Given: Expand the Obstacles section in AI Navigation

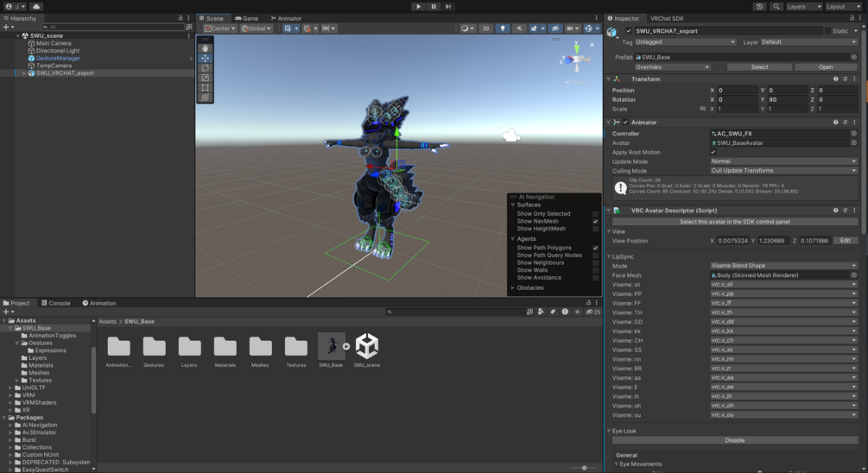Looking at the screenshot, I should (x=513, y=287).
